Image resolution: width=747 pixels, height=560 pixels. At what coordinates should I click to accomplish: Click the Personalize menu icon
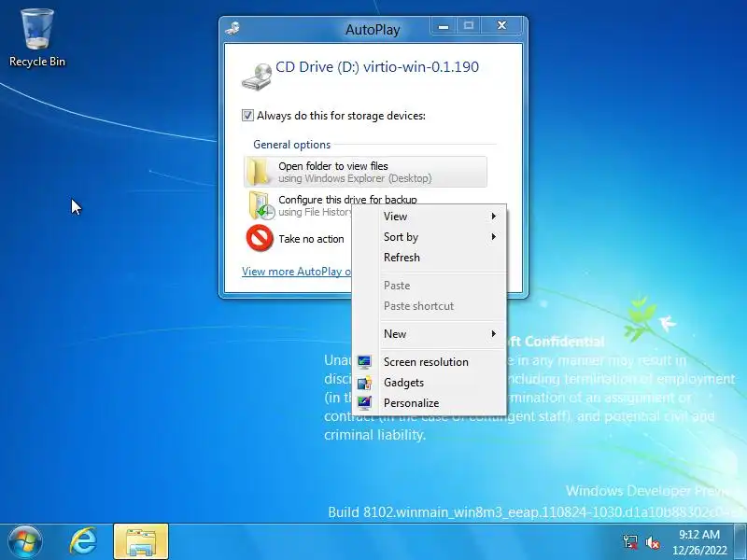pos(364,403)
